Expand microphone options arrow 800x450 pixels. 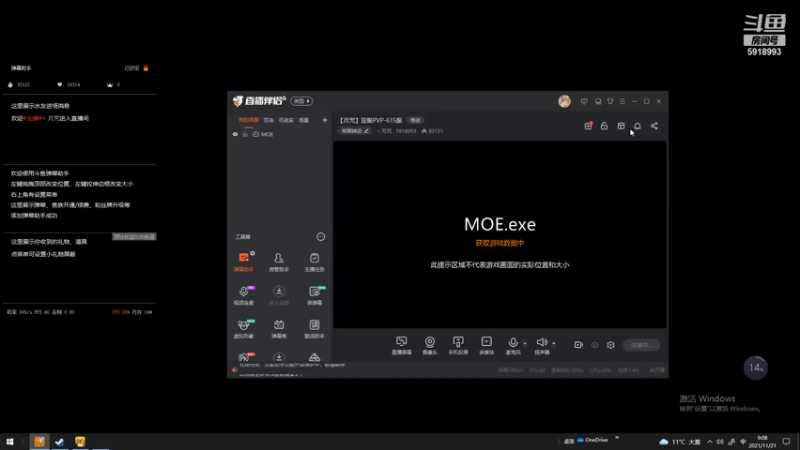[x=525, y=343]
